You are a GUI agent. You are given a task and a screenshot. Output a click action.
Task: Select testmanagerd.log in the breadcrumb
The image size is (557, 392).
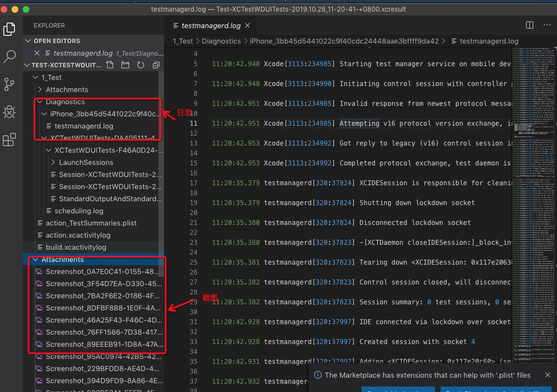click(x=489, y=41)
